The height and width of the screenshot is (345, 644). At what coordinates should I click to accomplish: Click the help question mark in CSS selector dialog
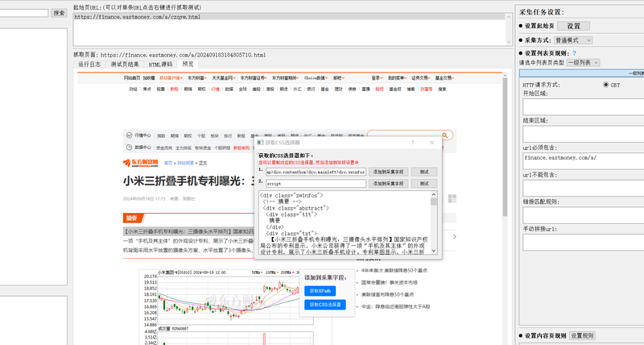click(x=413, y=143)
